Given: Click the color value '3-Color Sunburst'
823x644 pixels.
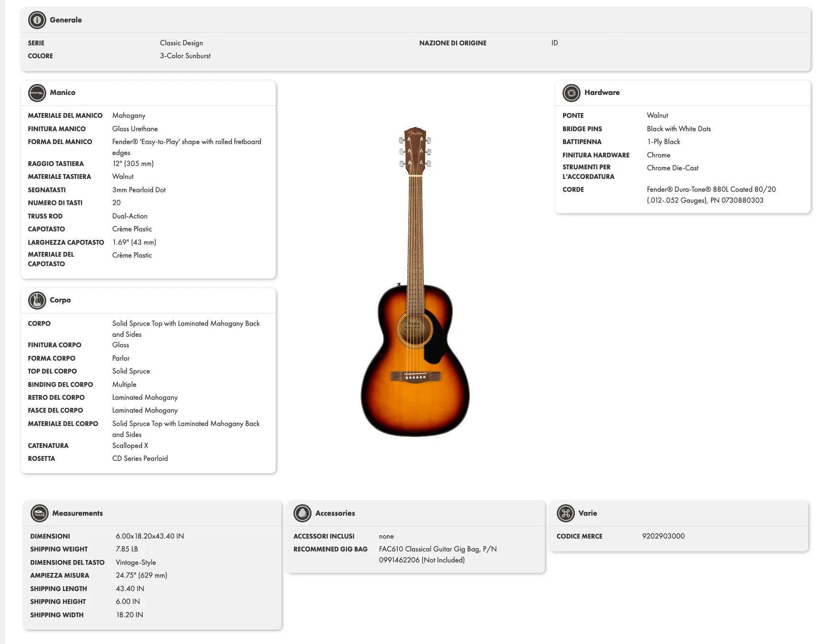Looking at the screenshot, I should click(185, 56).
